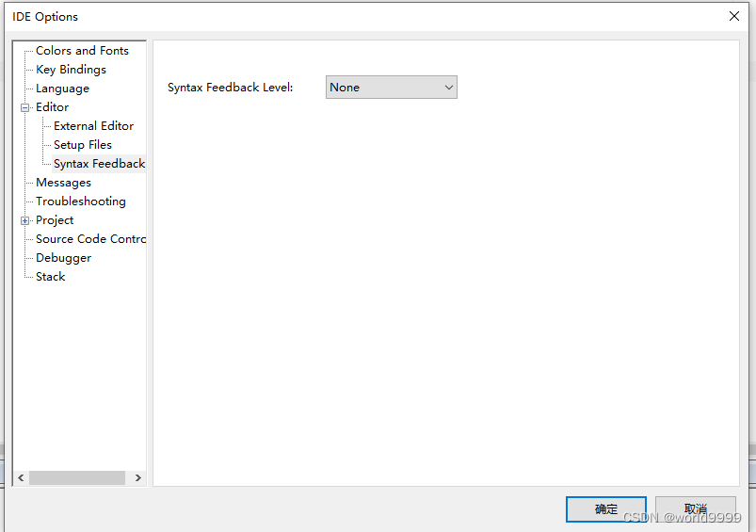Select Setup Files under Editor
This screenshot has height=532, width=756.
pos(83,145)
